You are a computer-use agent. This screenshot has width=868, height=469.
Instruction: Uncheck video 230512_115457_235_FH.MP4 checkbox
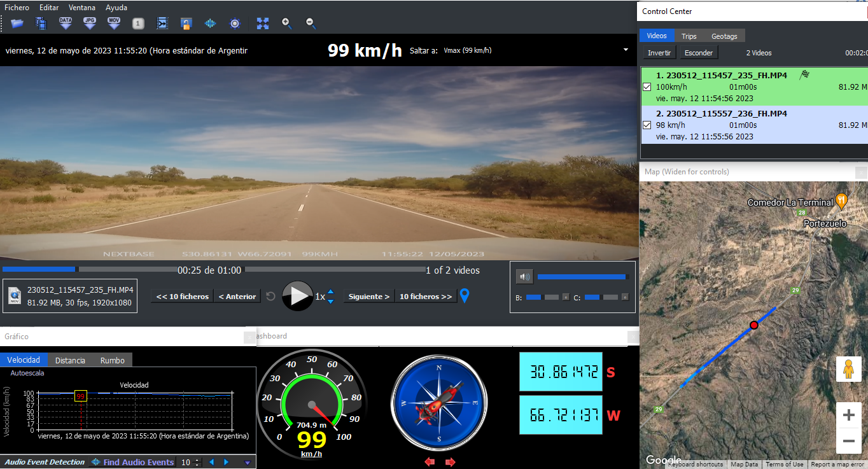point(647,87)
